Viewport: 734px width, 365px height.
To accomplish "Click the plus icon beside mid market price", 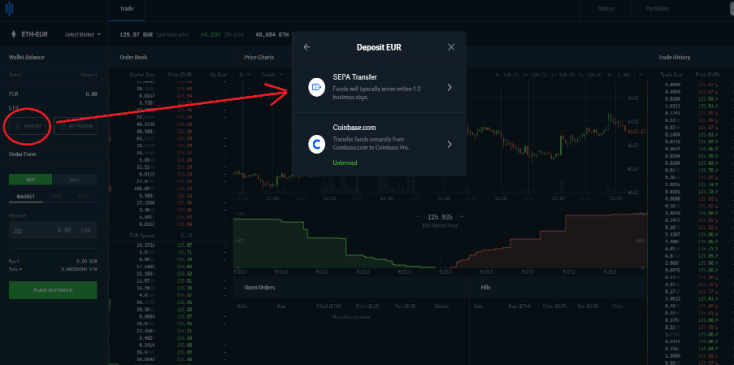I will coord(462,217).
